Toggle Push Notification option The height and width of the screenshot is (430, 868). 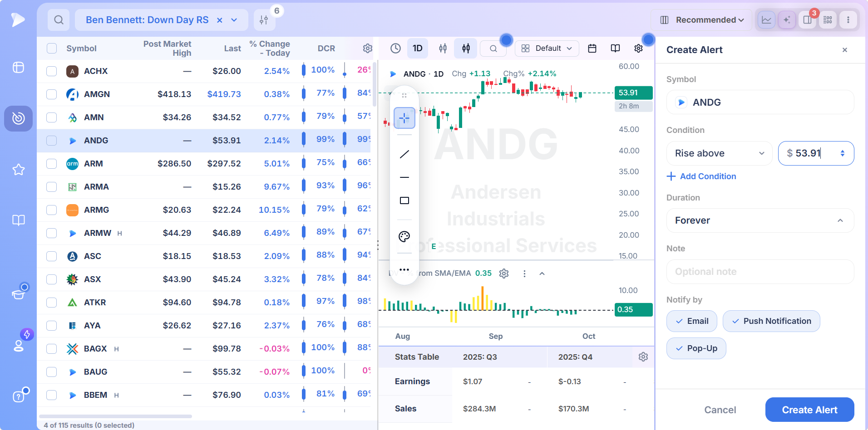(x=771, y=321)
